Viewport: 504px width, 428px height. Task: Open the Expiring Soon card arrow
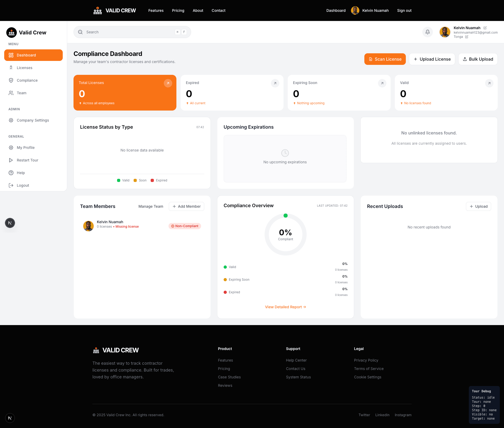coord(382,83)
